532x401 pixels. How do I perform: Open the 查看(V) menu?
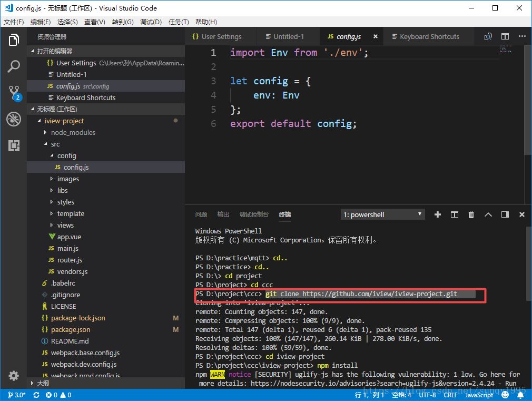pos(95,22)
